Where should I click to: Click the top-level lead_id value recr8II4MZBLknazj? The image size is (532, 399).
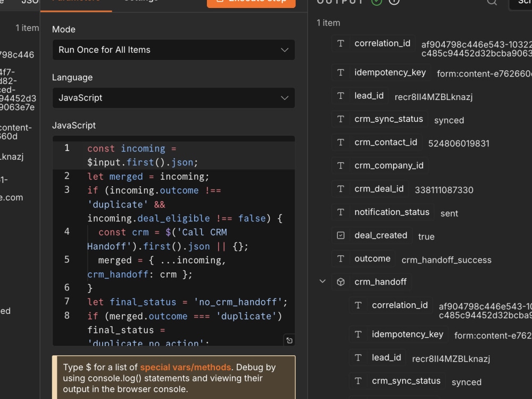coord(434,97)
